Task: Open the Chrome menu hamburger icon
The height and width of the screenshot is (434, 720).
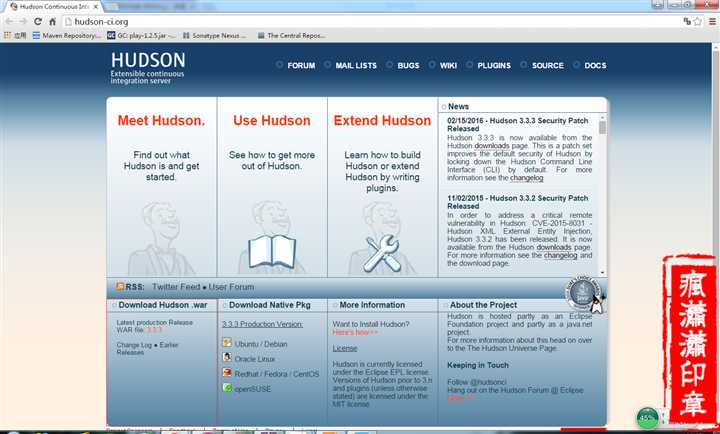Action: pos(712,21)
